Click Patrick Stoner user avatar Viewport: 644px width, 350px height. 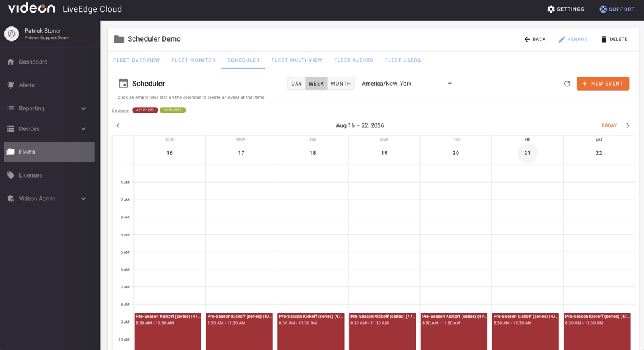11,34
